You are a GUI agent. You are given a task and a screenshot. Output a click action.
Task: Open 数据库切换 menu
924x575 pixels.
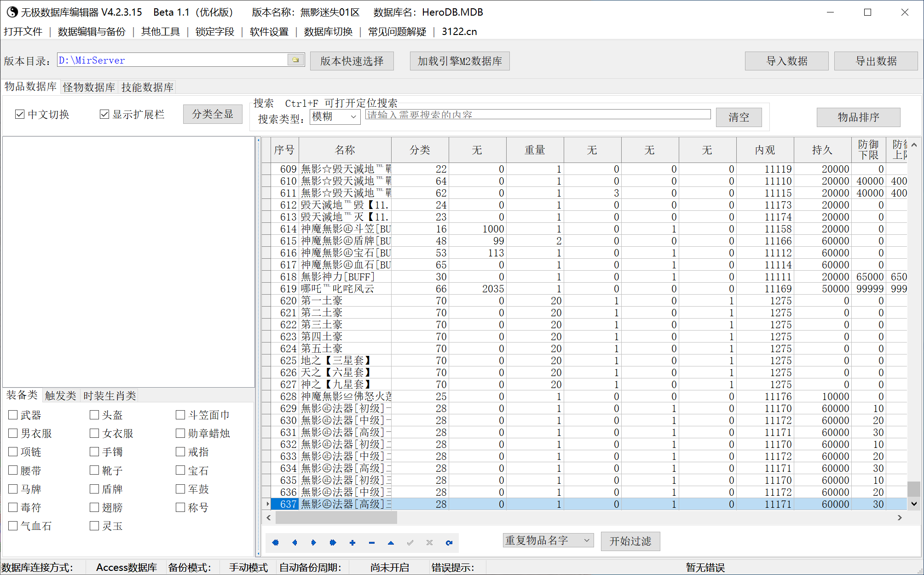pos(328,31)
